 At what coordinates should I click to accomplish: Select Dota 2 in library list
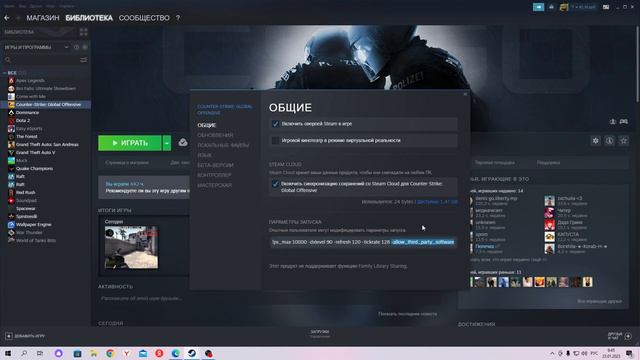(23, 120)
